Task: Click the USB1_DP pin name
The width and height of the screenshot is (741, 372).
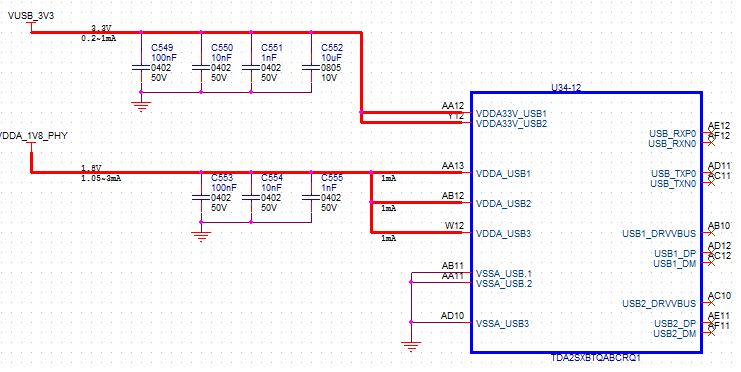Action: 675,253
